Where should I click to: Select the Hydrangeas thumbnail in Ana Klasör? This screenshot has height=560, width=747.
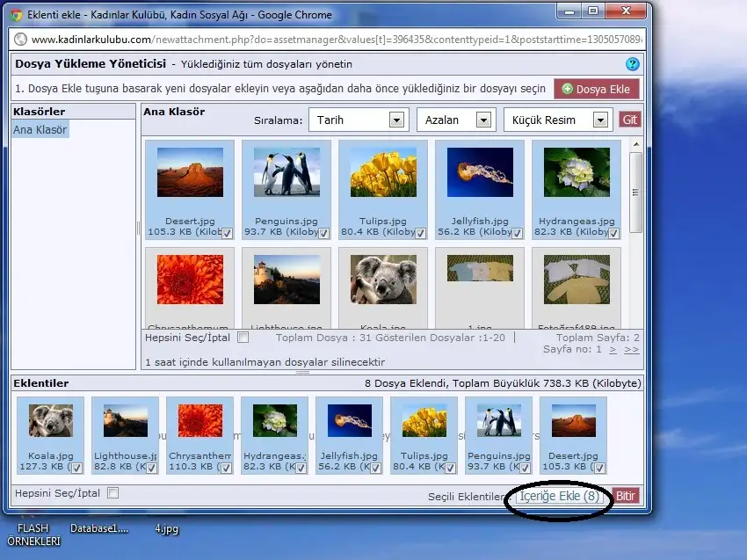[577, 172]
